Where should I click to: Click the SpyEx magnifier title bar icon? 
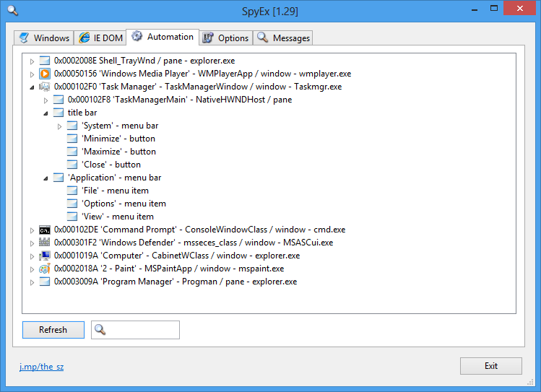tap(13, 11)
